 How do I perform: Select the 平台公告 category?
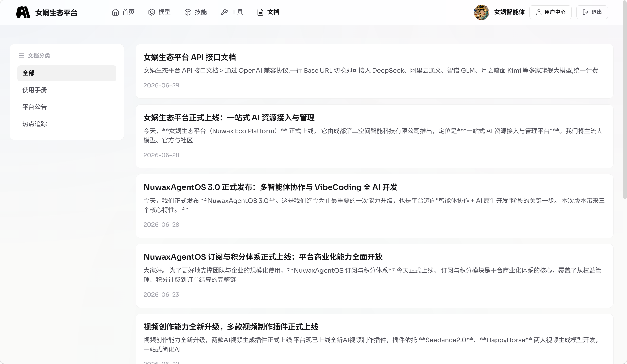(67, 107)
